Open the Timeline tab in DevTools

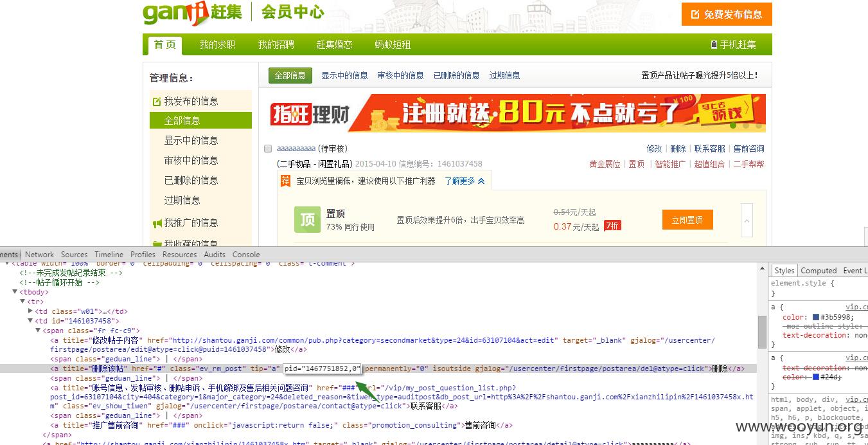109,255
